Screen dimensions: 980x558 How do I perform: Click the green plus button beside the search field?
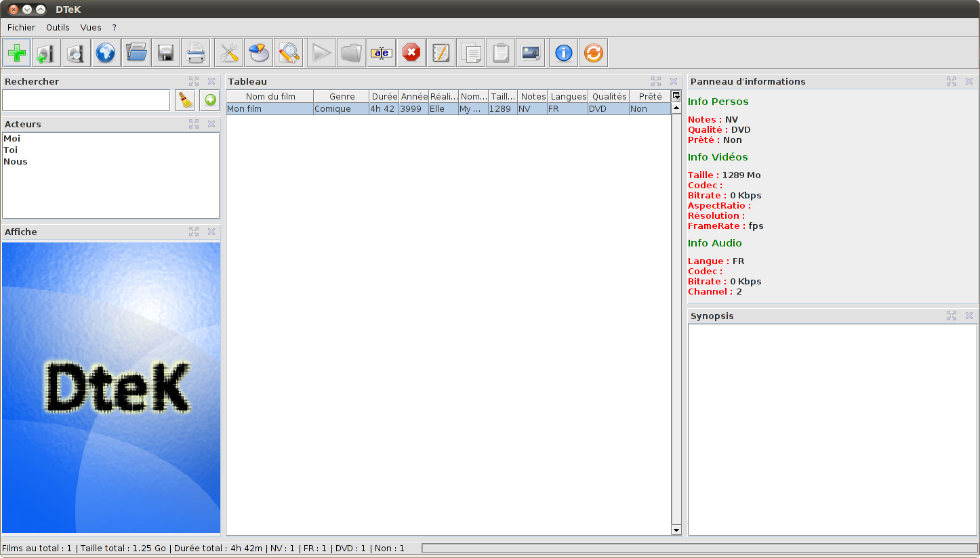210,100
